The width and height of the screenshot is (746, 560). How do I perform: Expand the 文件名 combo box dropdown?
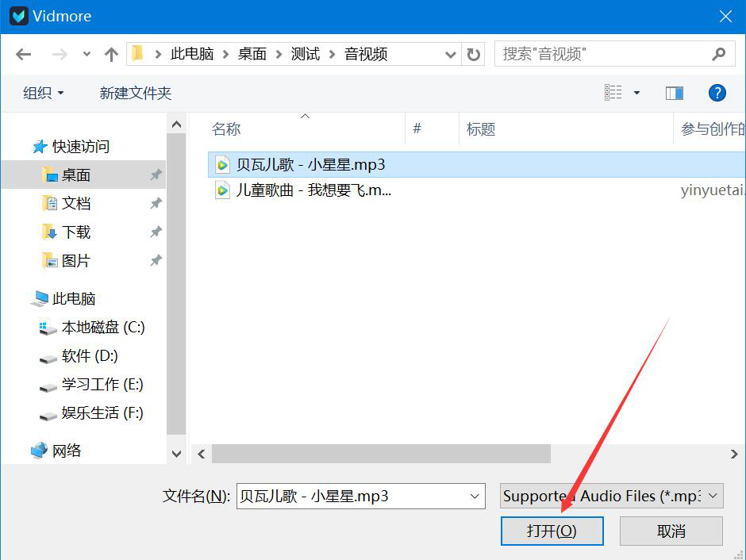tap(475, 496)
